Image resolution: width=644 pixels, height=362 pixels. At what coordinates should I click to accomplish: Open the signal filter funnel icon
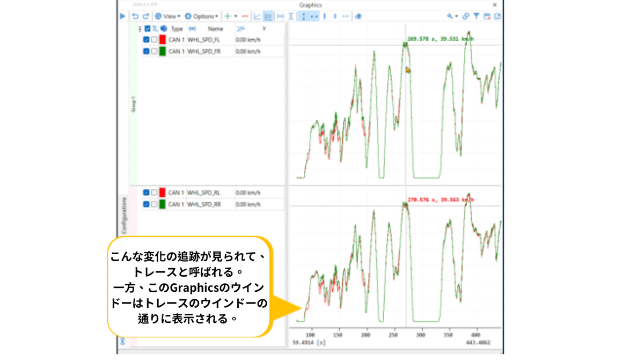[476, 17]
